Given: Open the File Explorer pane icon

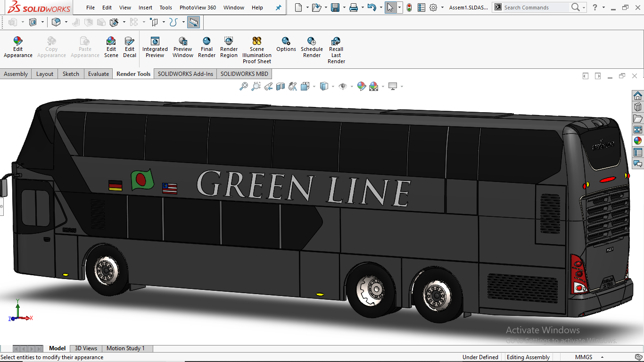Looking at the screenshot, I should point(638,118).
